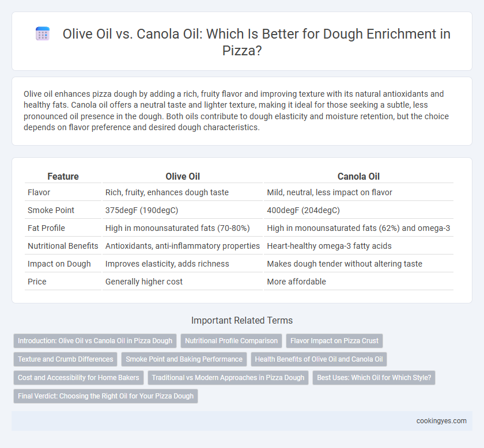Click the '375degF (190degC)' table cell
The image size is (484, 448).
click(x=142, y=210)
